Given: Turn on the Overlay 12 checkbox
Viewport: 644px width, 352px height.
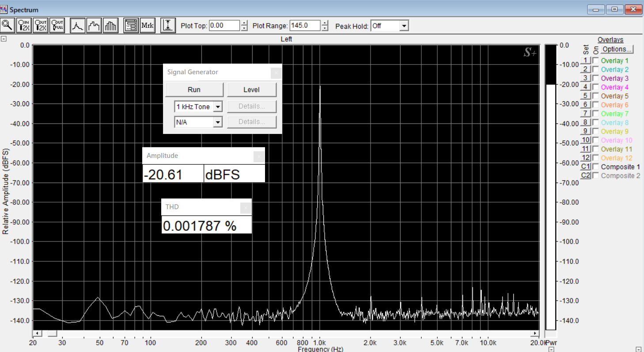Looking at the screenshot, I should (x=596, y=158).
